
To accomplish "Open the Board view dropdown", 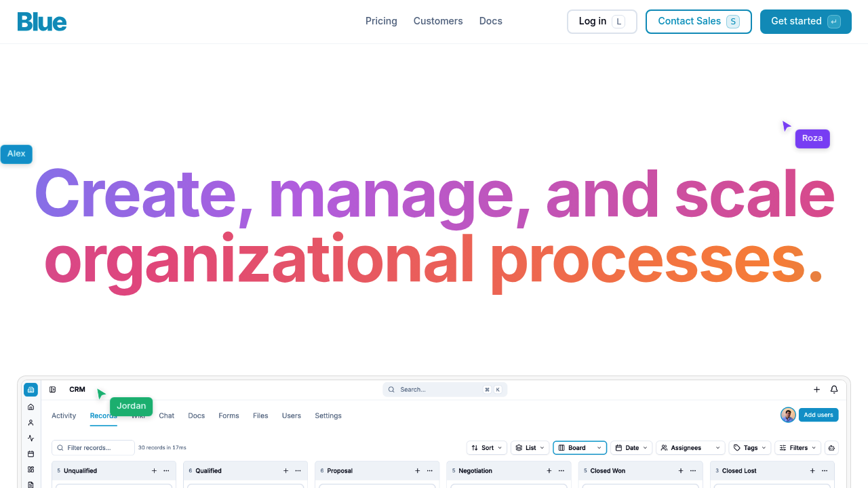I will pos(580,448).
